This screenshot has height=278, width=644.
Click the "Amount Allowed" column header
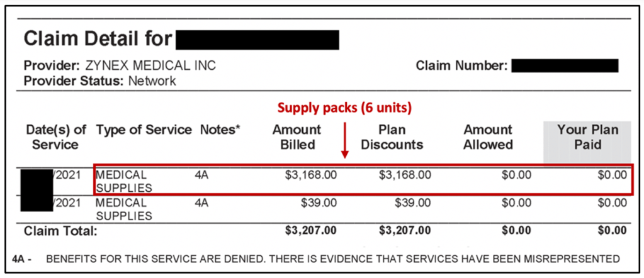click(488, 137)
